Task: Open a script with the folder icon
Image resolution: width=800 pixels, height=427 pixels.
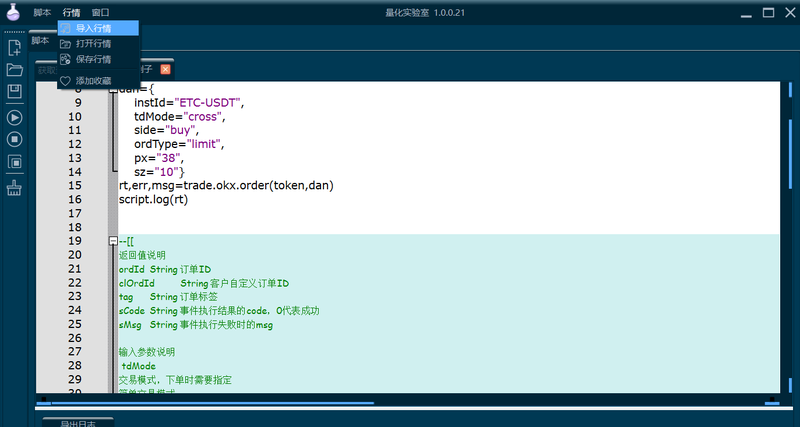Action: pos(14,70)
